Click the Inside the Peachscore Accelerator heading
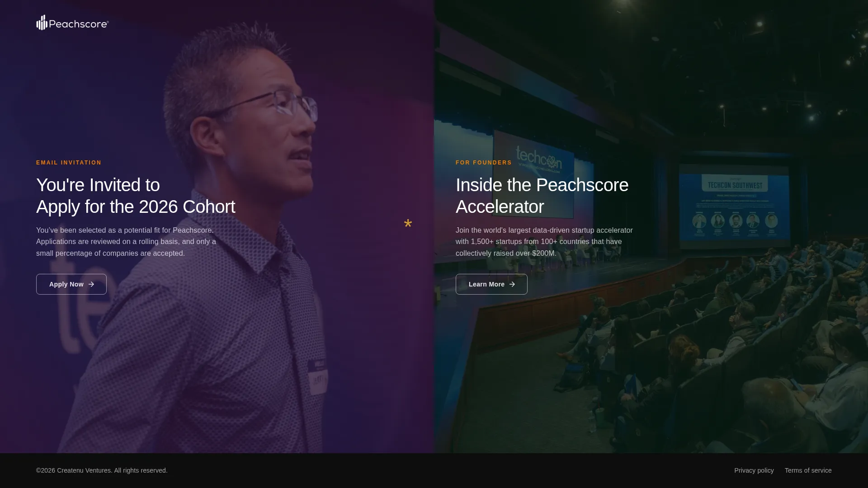Image resolution: width=868 pixels, height=488 pixels. coord(542,196)
